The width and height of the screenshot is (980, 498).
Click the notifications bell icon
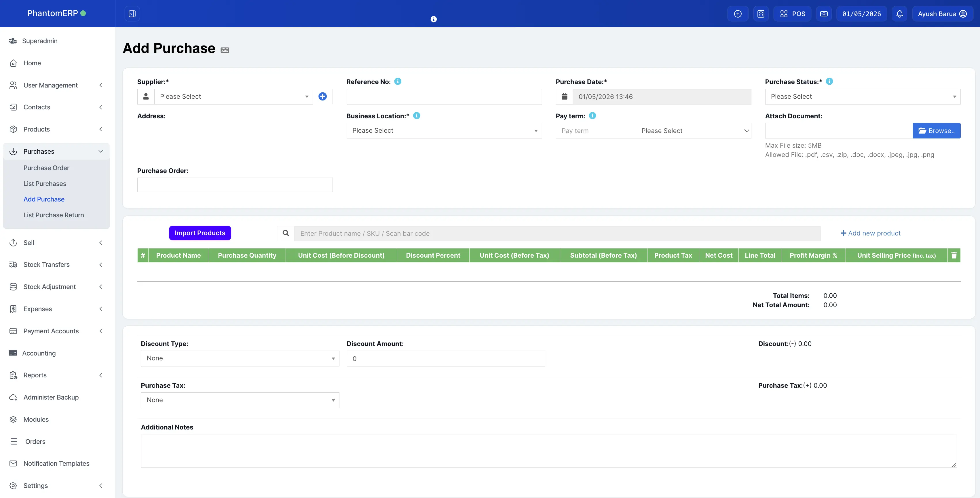coord(899,14)
